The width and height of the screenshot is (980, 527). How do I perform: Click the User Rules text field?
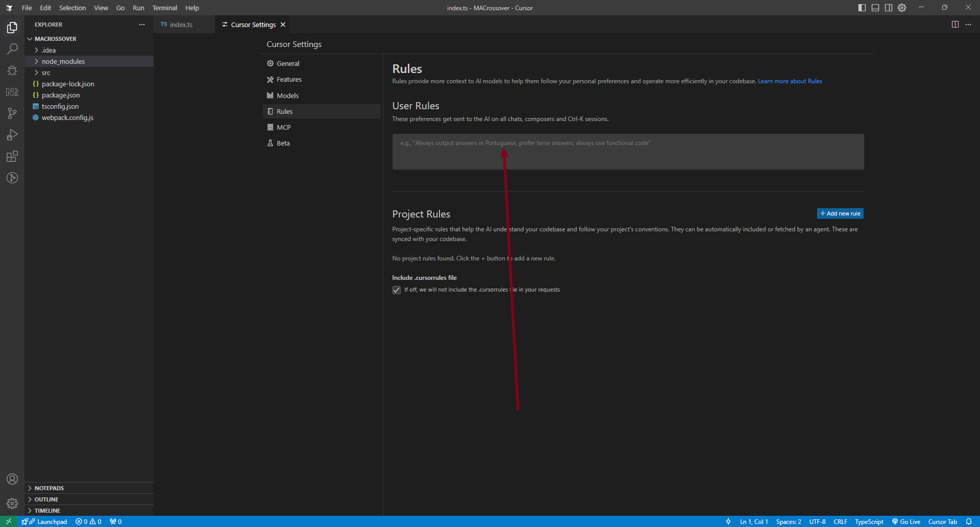click(x=628, y=152)
